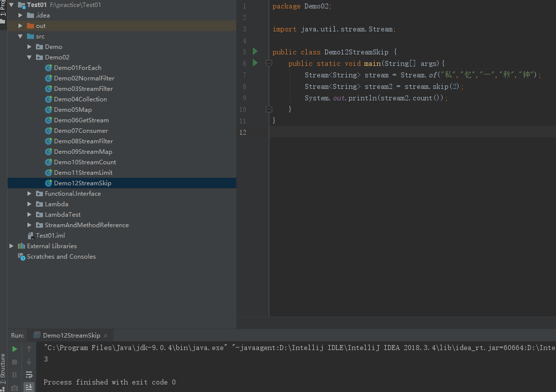This screenshot has width=556, height=392.
Task: Collapse the src folder
Action: tap(20, 36)
